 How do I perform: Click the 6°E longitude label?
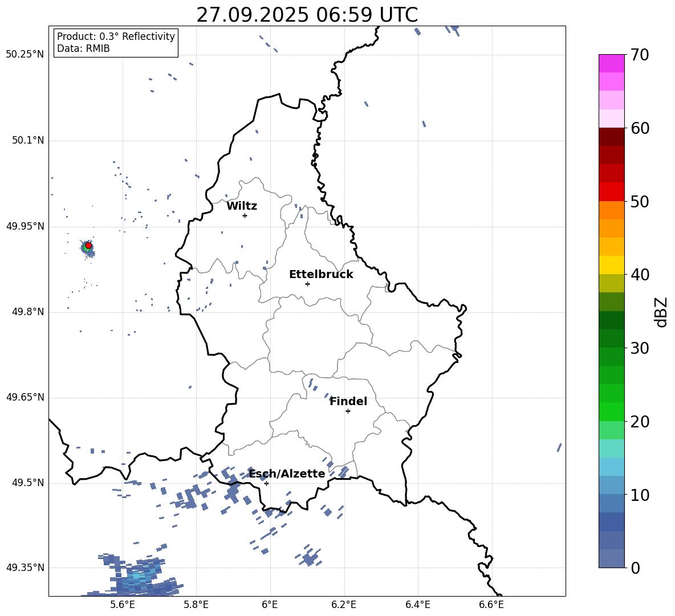click(x=270, y=605)
